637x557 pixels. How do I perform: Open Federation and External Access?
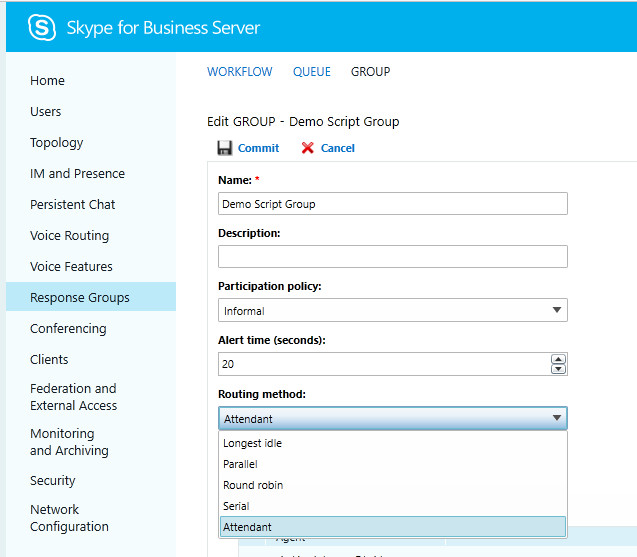[x=74, y=397]
